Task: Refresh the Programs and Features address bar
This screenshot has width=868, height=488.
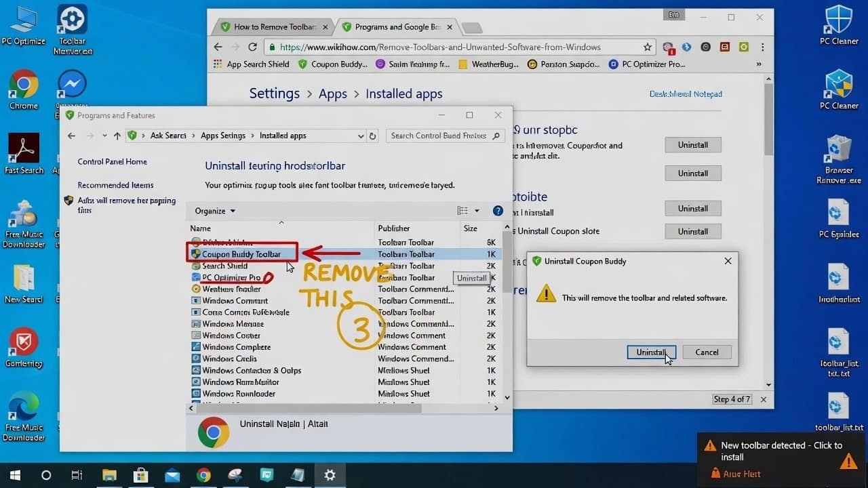Action: tap(372, 136)
